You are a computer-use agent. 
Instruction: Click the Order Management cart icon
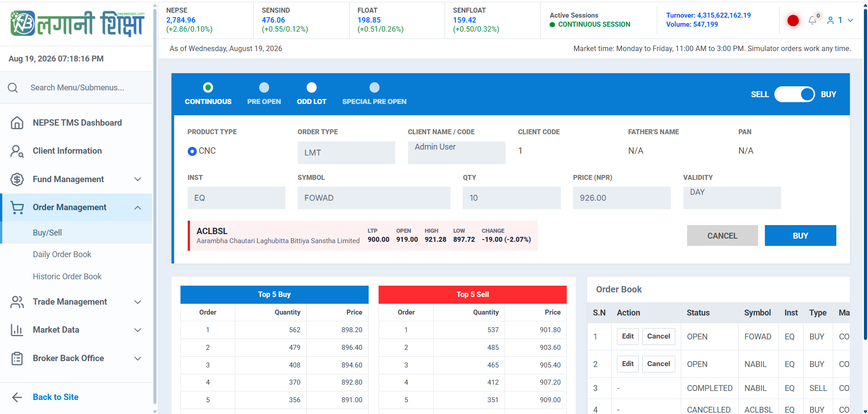pos(17,207)
